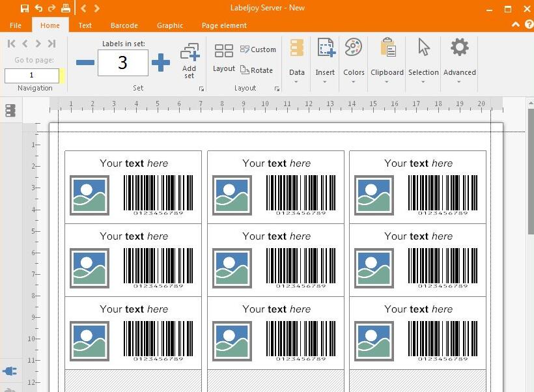This screenshot has height=392, width=534.
Task: Save the document with the floppy icon
Action: click(25, 8)
